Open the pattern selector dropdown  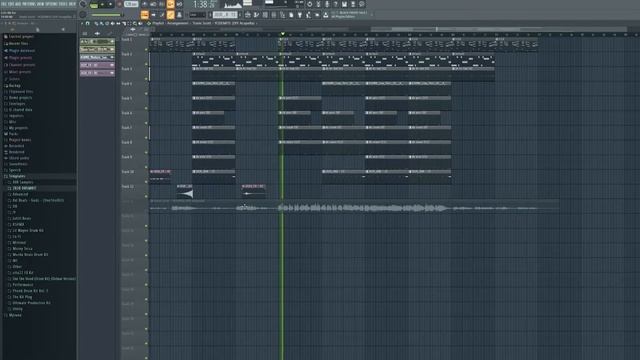point(225,15)
